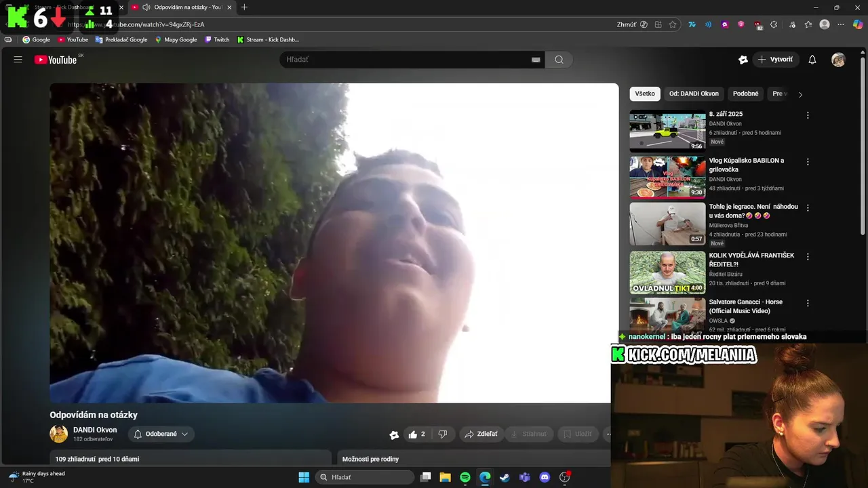Image resolution: width=868 pixels, height=488 pixels.
Task: Open the 8. září 2025 video thumbnail
Action: pos(667,131)
